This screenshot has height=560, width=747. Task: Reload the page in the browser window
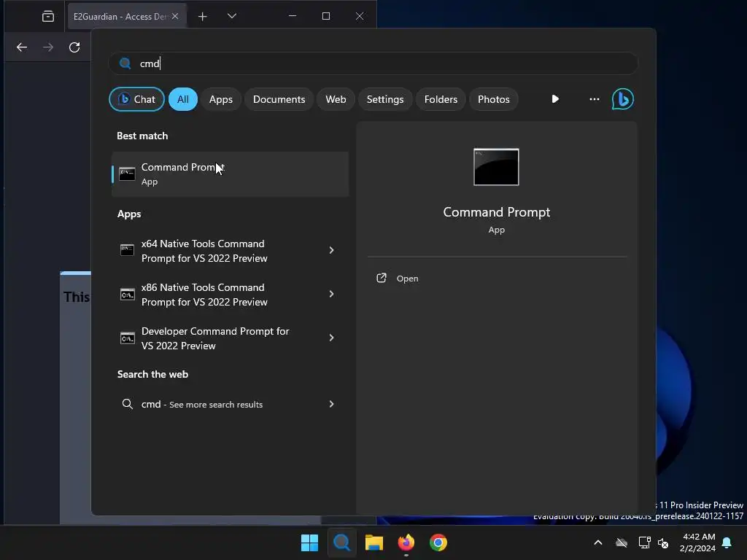74,47
